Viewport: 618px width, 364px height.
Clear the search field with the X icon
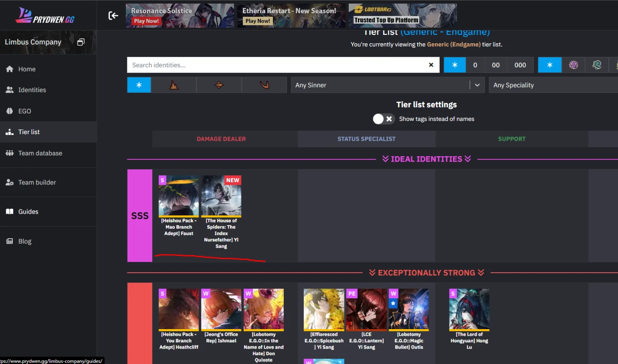431,65
